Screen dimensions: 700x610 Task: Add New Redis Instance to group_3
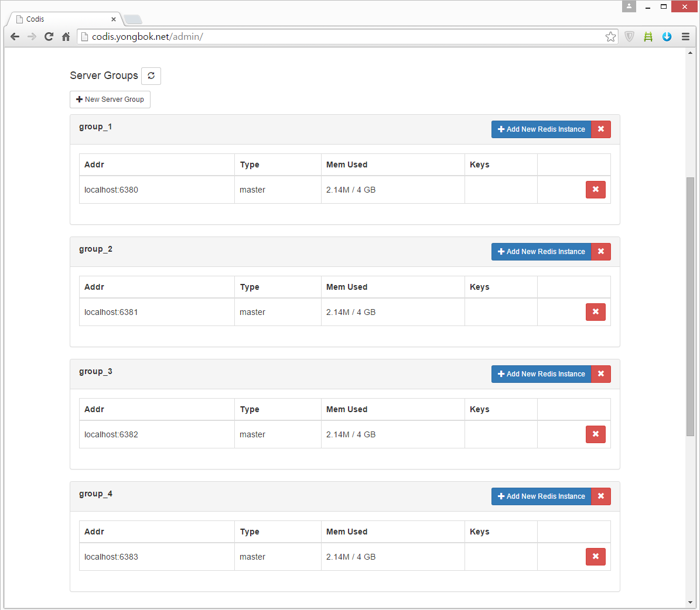point(541,374)
